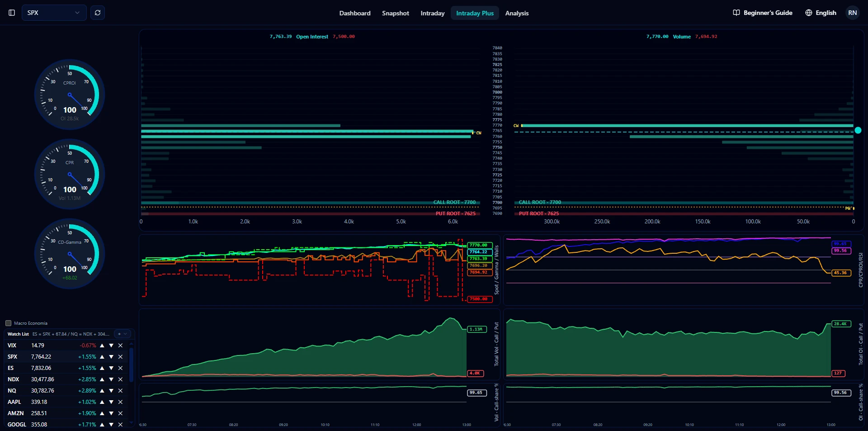The height and width of the screenshot is (431, 868).
Task: Click the 45.36 RSI value tag
Action: [x=841, y=273]
